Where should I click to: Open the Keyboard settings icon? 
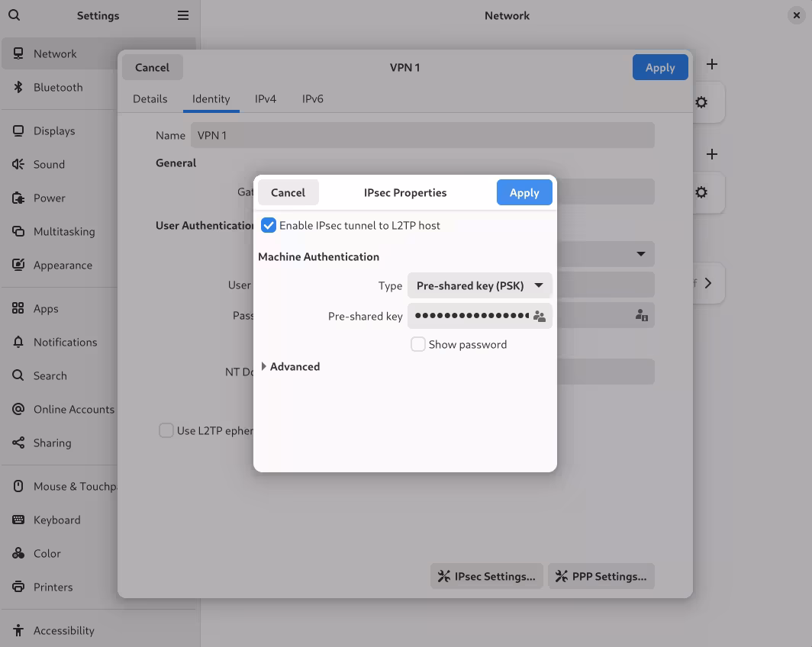click(x=17, y=520)
